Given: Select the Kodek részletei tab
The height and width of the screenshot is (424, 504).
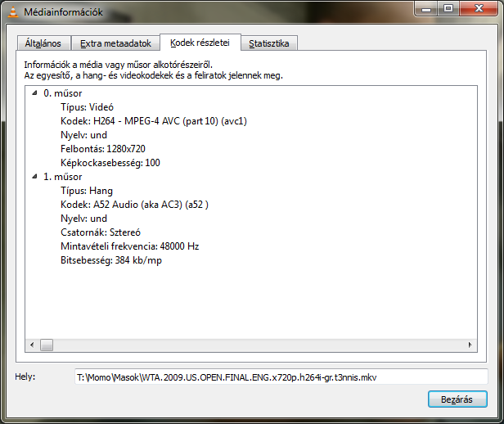Looking at the screenshot, I should point(200,43).
